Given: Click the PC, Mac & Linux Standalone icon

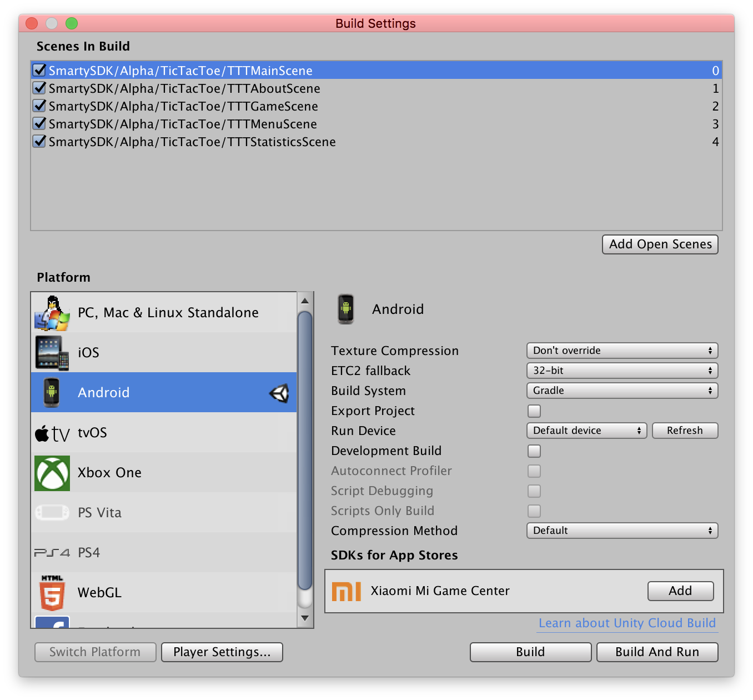Looking at the screenshot, I should click(52, 312).
